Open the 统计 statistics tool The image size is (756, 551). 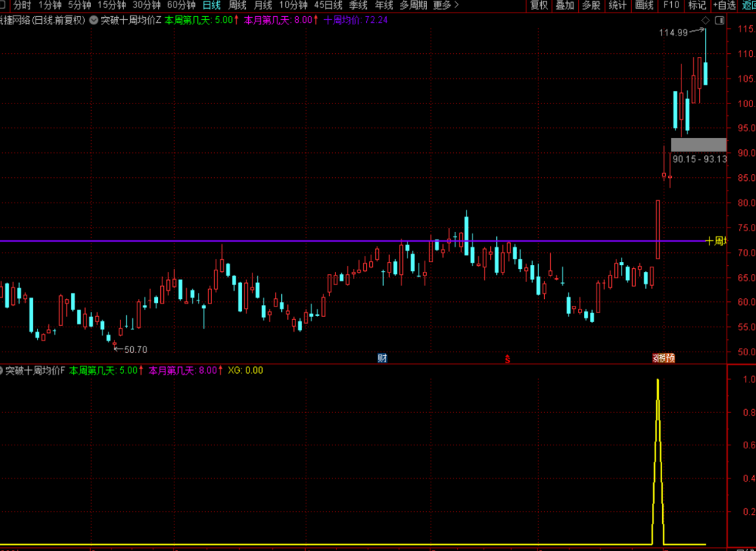pos(617,5)
